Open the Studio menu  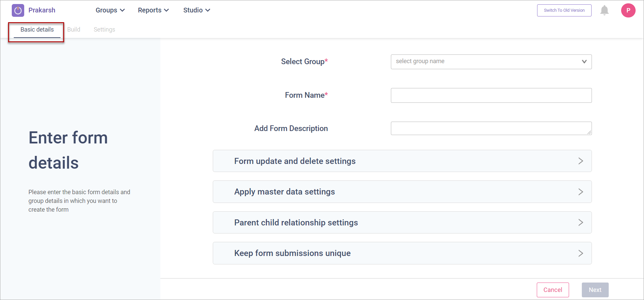(197, 10)
